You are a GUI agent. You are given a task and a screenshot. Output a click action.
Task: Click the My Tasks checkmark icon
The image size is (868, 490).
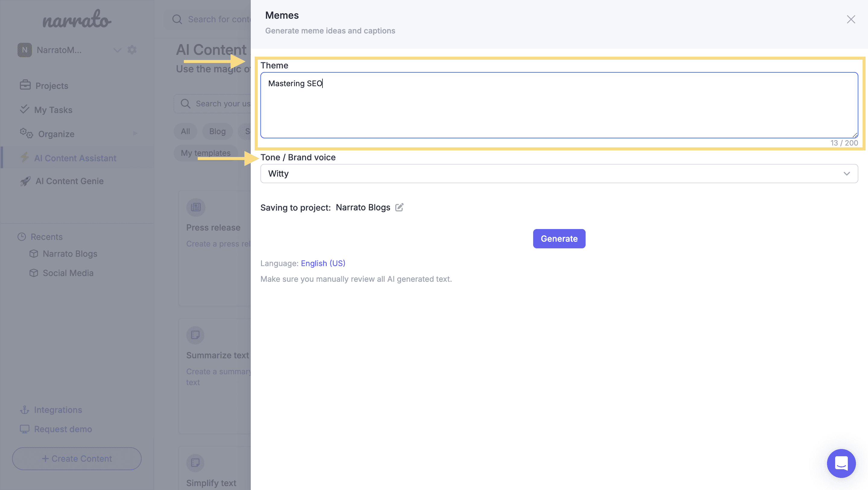(24, 109)
